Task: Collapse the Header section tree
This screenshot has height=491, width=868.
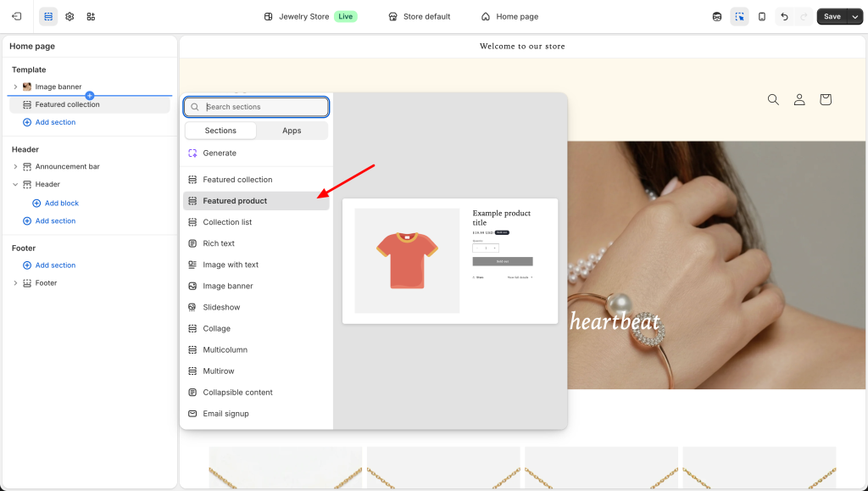Action: tap(15, 184)
